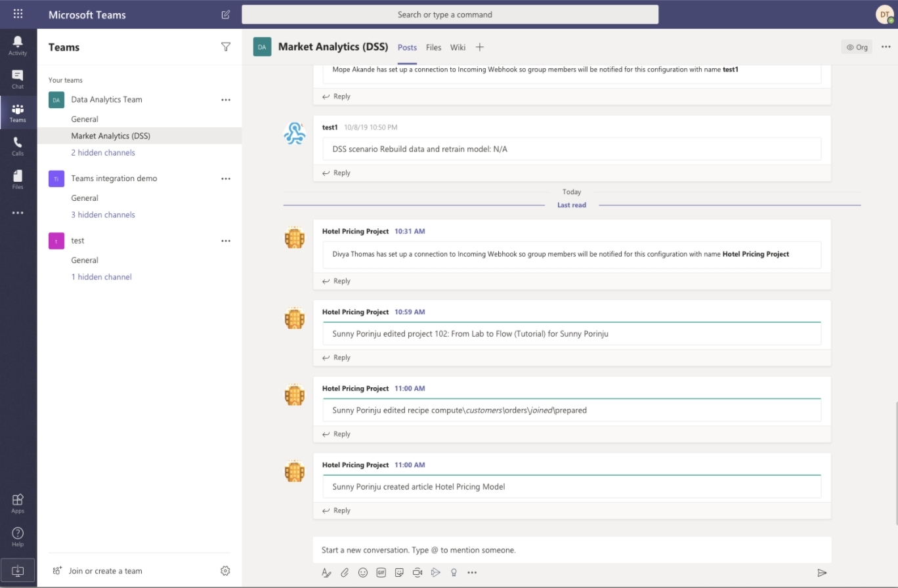898x588 pixels.
Task: Click the search or type a command box
Action: pyautogui.click(x=450, y=14)
